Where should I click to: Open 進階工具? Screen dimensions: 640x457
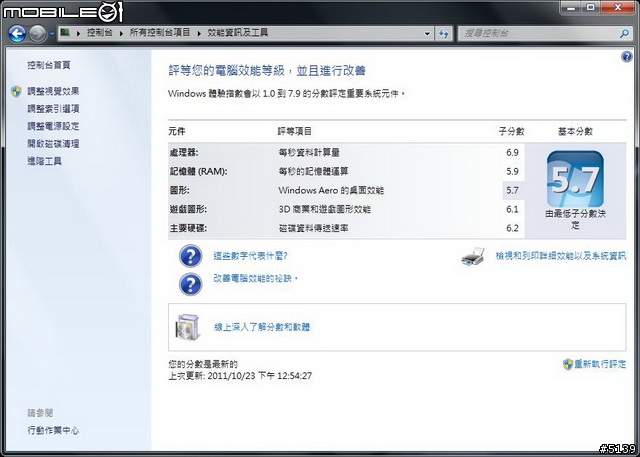coord(44,162)
